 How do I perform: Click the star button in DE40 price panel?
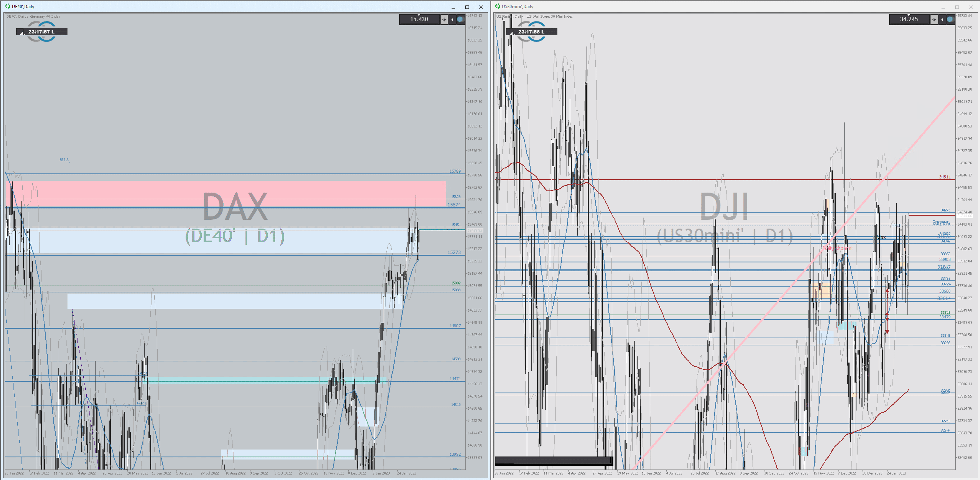(444, 19)
